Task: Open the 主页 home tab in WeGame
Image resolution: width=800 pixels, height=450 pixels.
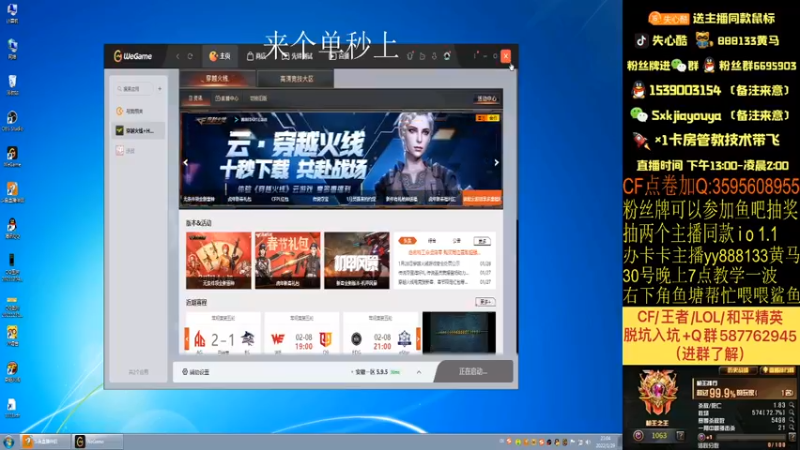Action: (220, 56)
